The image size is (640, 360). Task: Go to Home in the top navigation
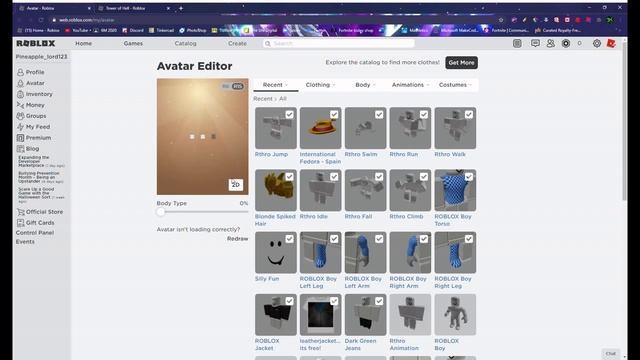pos(83,43)
